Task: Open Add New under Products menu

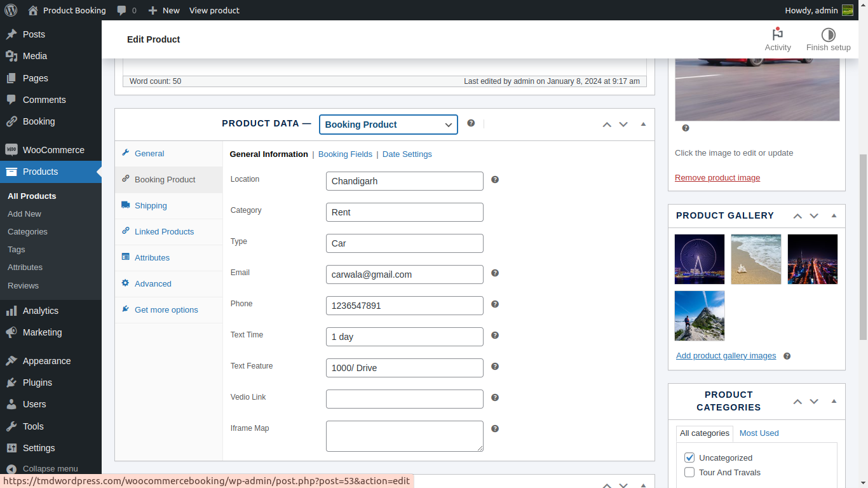Action: (x=24, y=214)
